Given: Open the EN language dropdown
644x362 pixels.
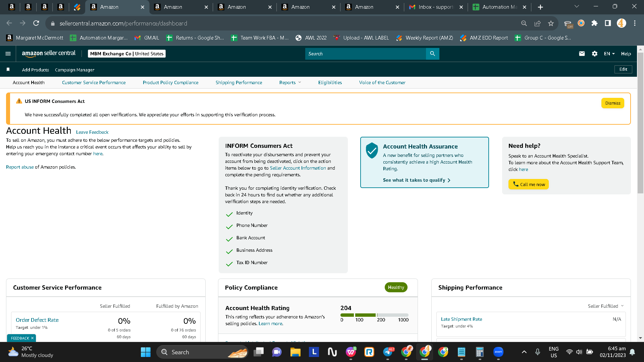Looking at the screenshot, I should click(609, 54).
